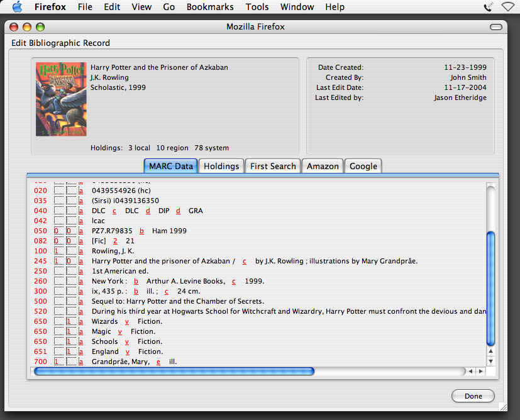Click the first indicator box of tag 050
Screen dimensions: 520x420
pos(58,231)
